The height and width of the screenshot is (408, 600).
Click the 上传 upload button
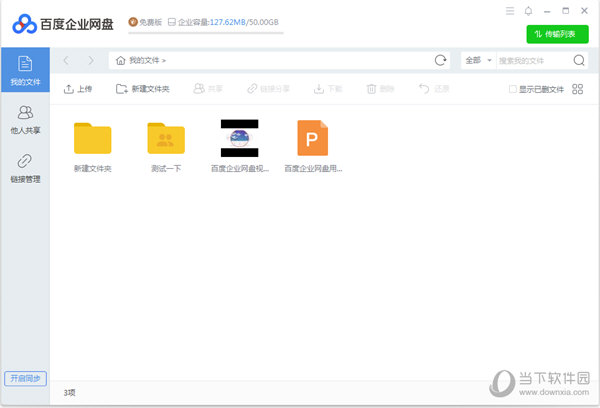[x=78, y=89]
